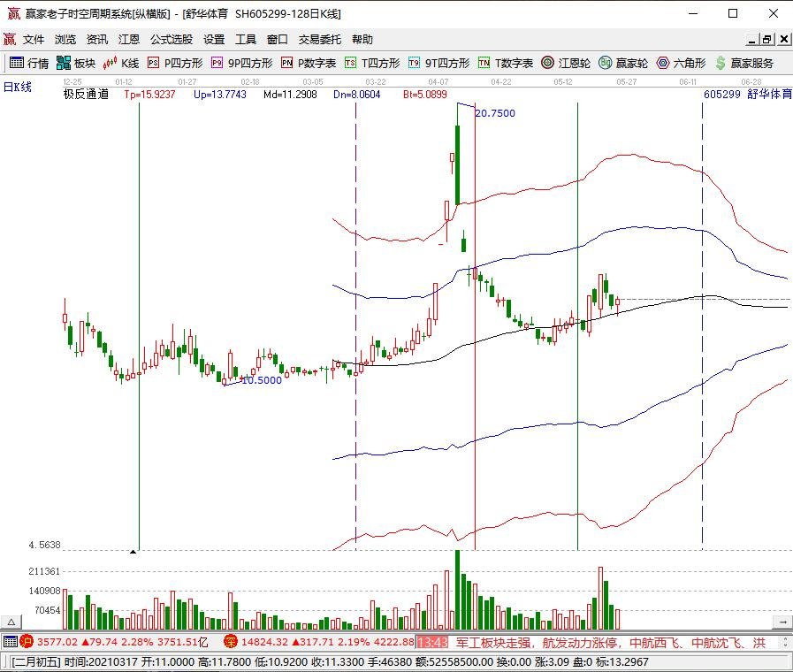Open the 板块 sector toolbar button

[x=76, y=63]
